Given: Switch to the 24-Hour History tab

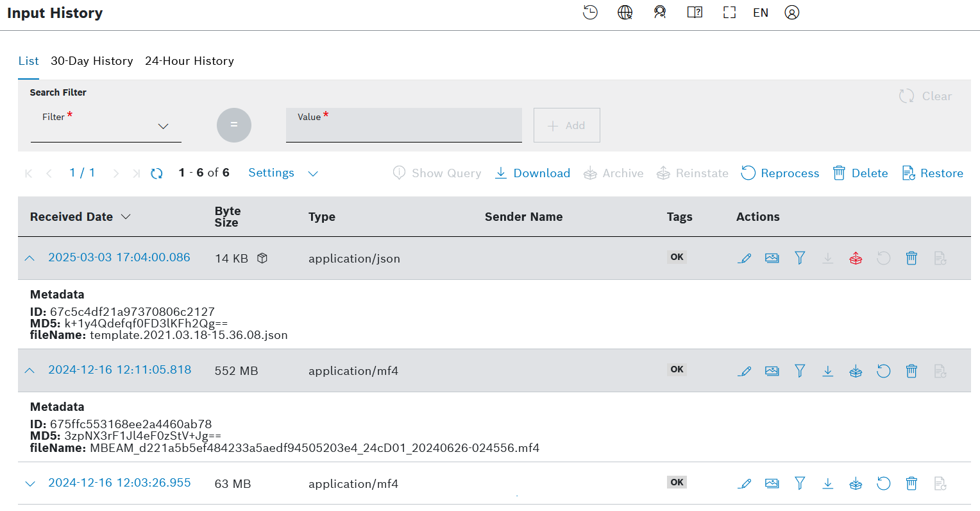Looking at the screenshot, I should coord(189,61).
